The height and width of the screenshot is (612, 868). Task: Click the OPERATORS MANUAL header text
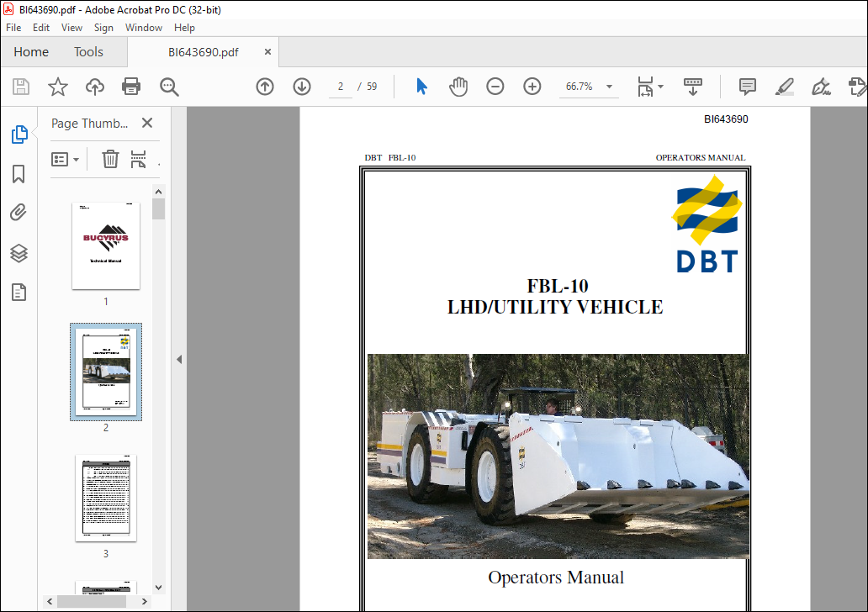pyautogui.click(x=701, y=158)
